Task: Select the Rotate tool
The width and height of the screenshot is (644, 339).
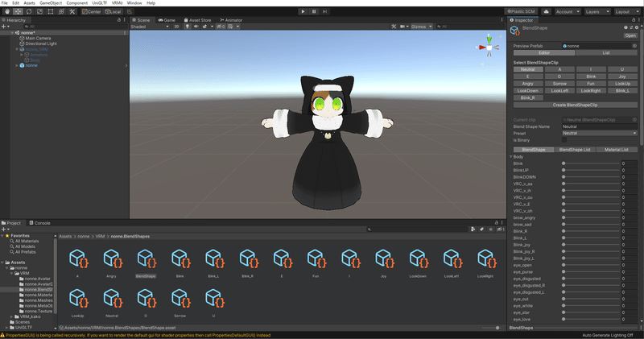Action: (29, 11)
